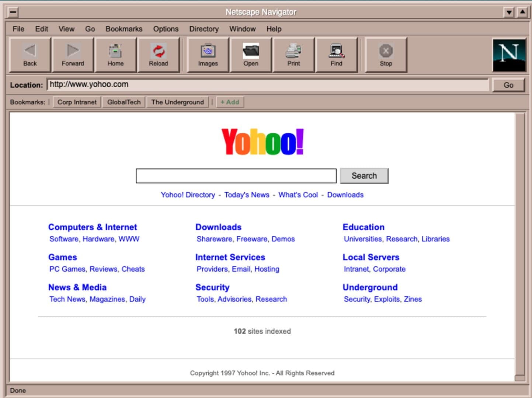Follow the Shareware sublink
Screen dimensions: 532x398
[x=214, y=239]
